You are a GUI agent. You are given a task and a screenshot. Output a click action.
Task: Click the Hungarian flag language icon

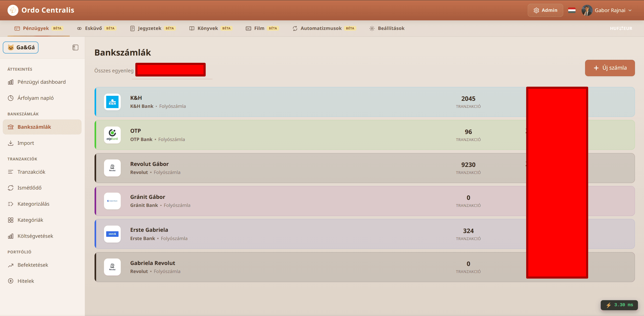[x=572, y=10]
